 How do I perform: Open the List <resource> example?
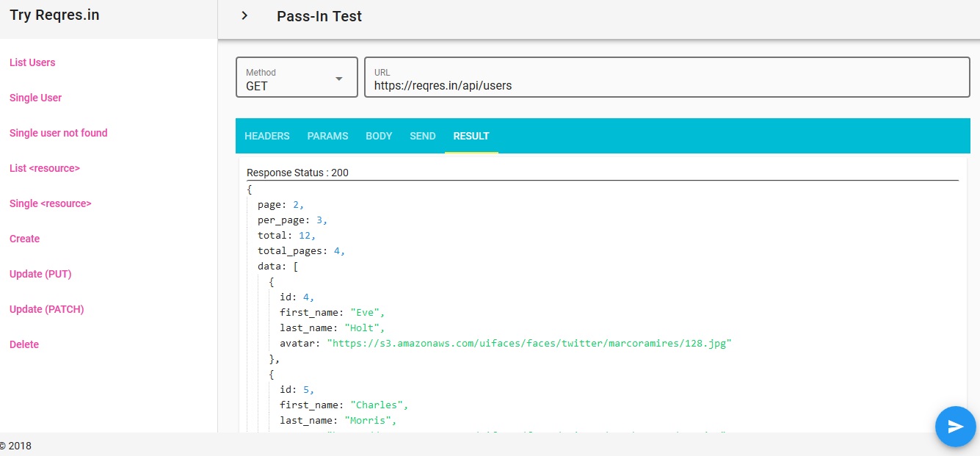[x=45, y=168]
